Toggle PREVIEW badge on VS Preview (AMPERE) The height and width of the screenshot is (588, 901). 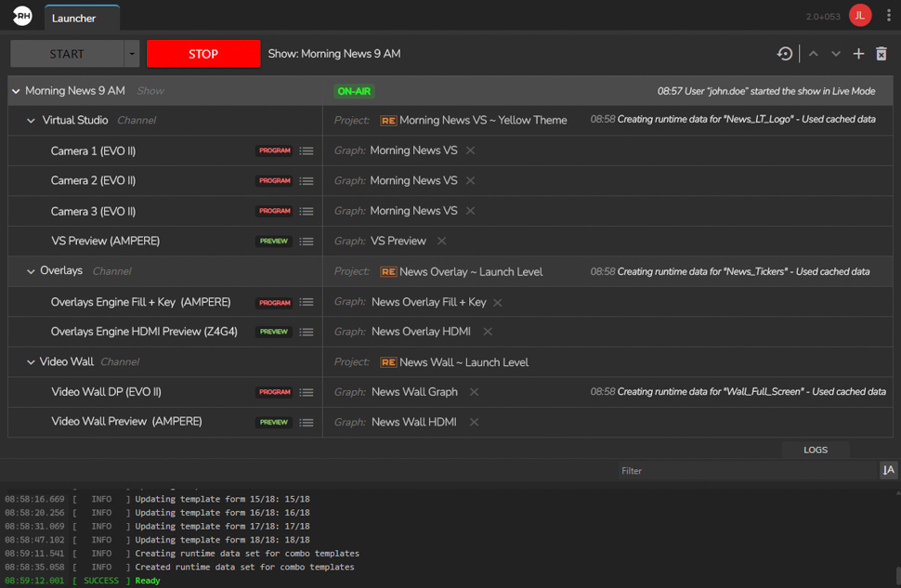274,242
